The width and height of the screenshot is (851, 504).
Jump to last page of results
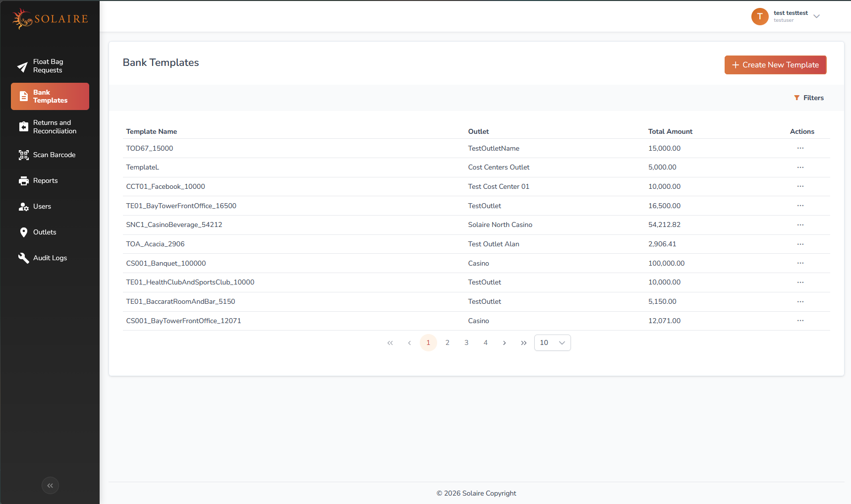(x=523, y=343)
